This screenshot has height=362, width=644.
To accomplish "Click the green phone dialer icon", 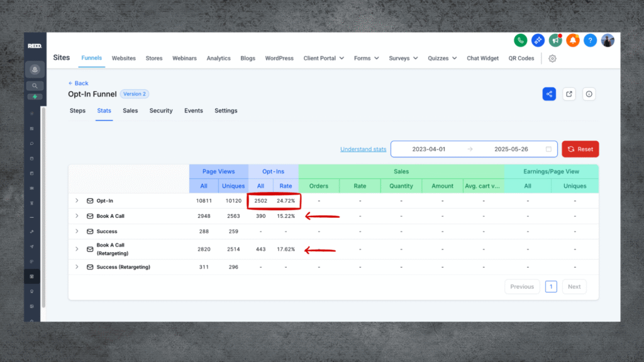I will click(x=520, y=40).
